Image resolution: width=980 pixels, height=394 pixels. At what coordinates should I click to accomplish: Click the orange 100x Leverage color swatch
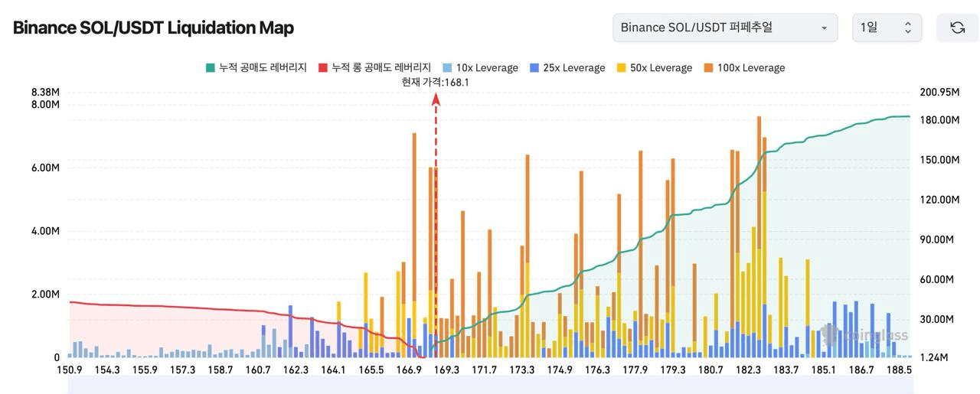[x=708, y=67]
